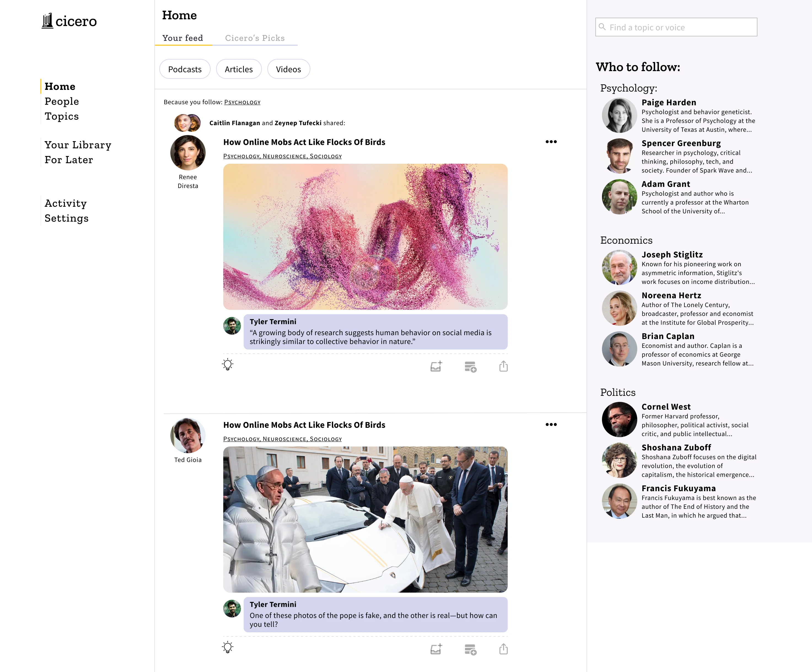
Task: Open the Psychology topic link after 'Because you follow'
Action: (x=242, y=102)
